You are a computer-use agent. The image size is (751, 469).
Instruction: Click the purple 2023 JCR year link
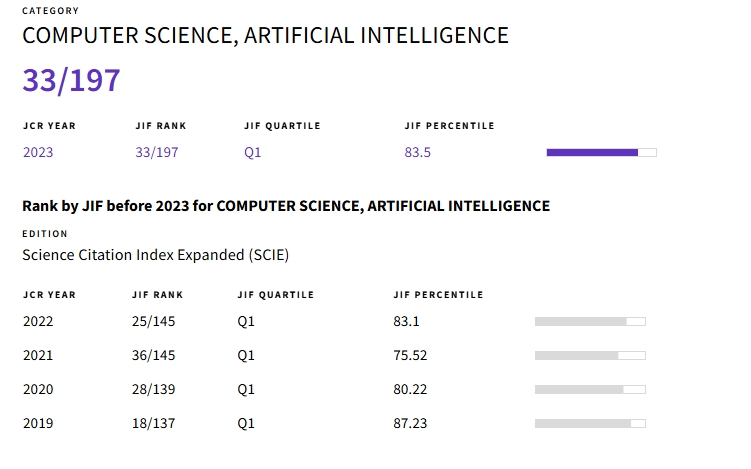(x=38, y=153)
